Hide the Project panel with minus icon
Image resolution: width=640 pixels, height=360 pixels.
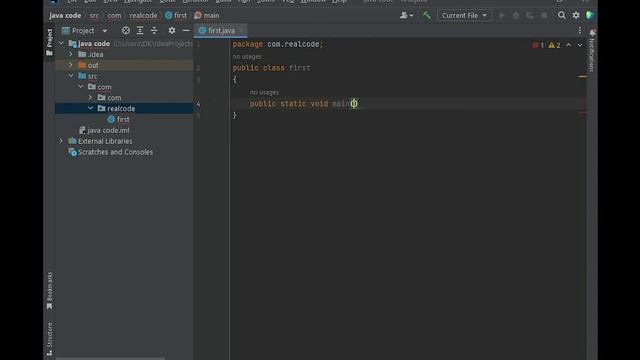186,31
